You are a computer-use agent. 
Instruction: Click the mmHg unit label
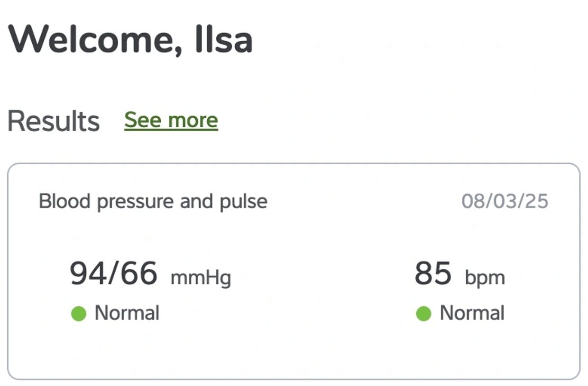click(201, 277)
